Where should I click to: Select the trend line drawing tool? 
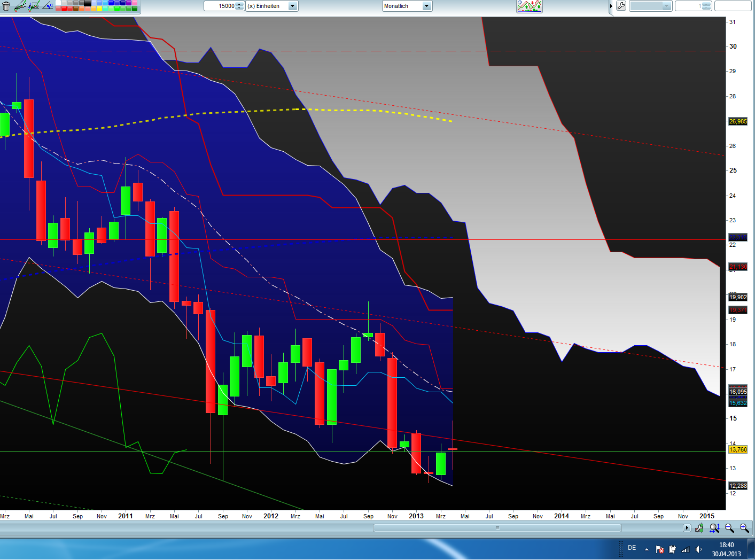tap(20, 6)
